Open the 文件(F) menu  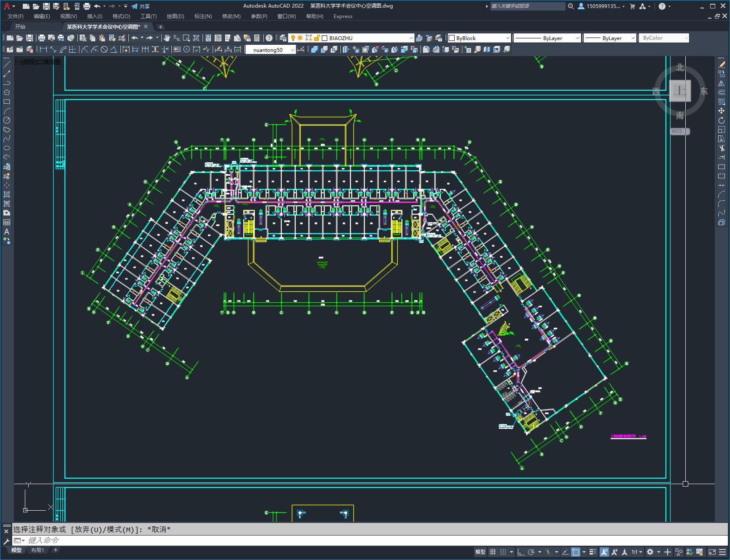pyautogui.click(x=16, y=16)
